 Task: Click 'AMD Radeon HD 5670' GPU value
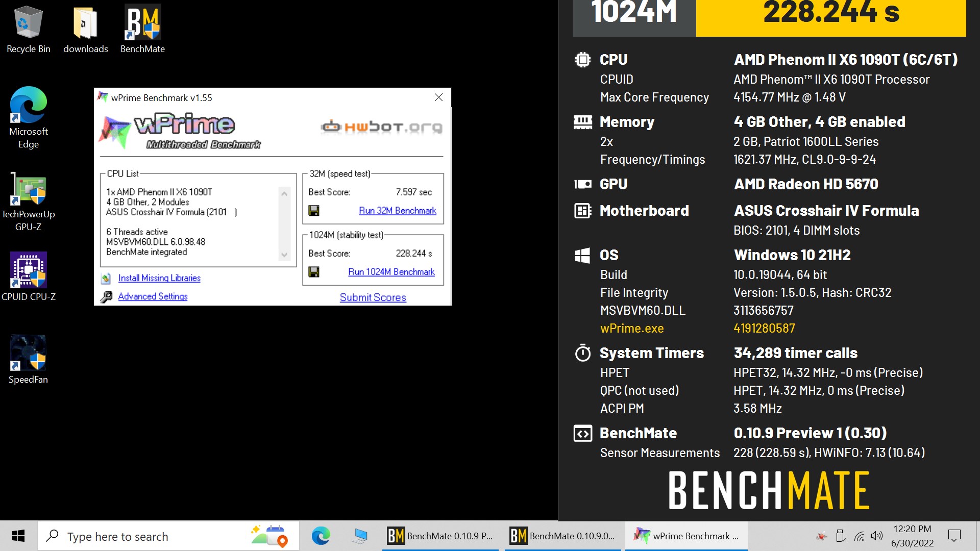point(806,184)
